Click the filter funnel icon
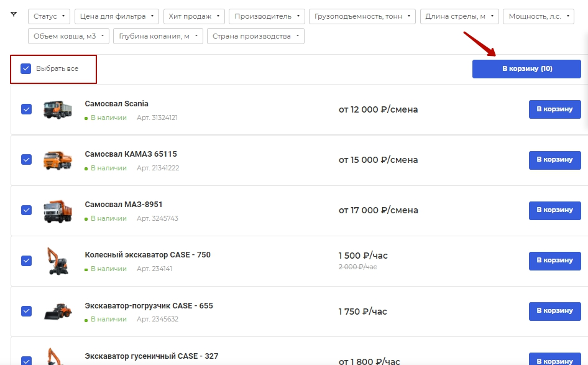The height and width of the screenshot is (365, 588). [x=14, y=14]
